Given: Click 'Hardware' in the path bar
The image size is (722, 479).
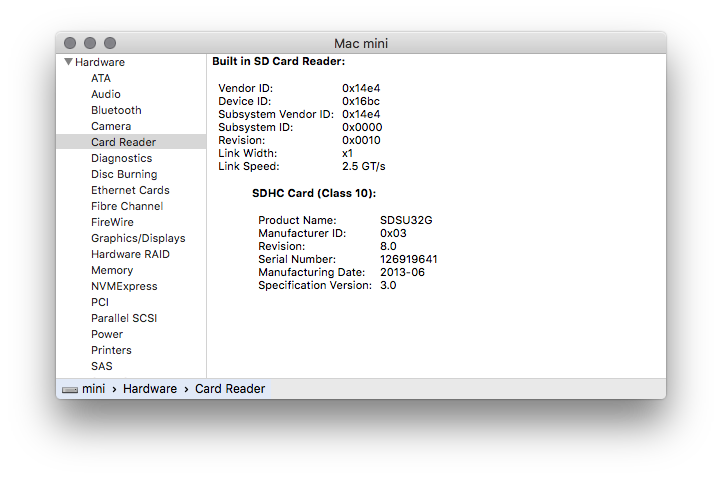Looking at the screenshot, I should [x=150, y=389].
